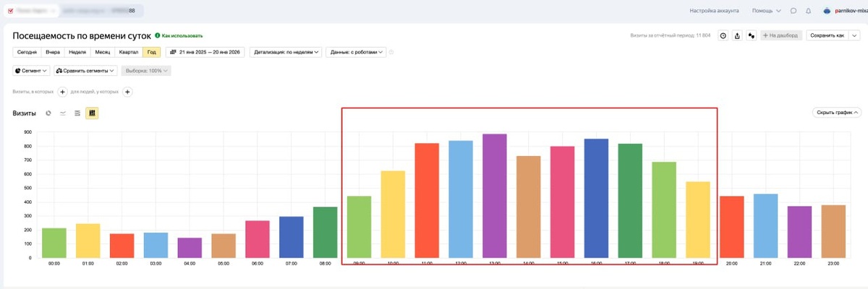
Task: Click the tall purple bar for 13:00
Action: (x=495, y=196)
